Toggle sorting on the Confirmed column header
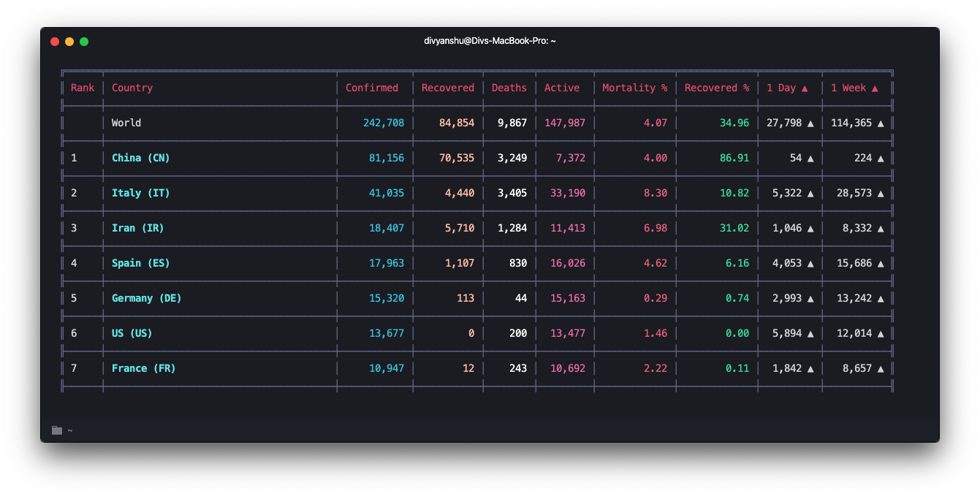Image resolution: width=980 pixels, height=496 pixels. 372,88
